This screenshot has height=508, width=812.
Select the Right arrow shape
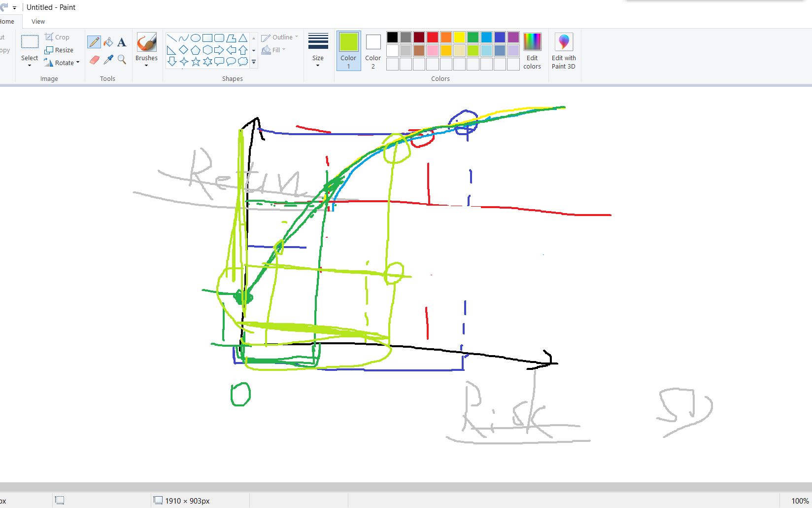pyautogui.click(x=219, y=50)
